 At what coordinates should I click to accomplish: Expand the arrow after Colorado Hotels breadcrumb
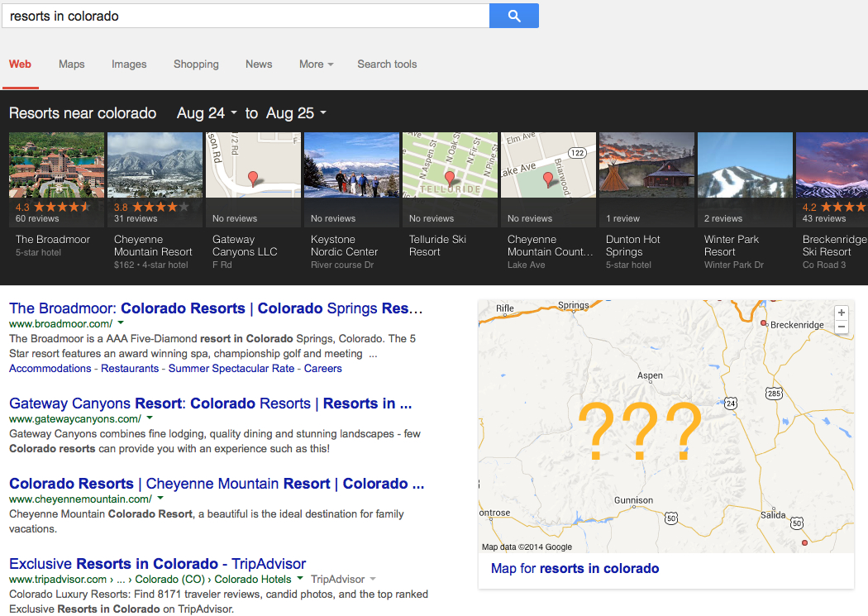click(300, 578)
